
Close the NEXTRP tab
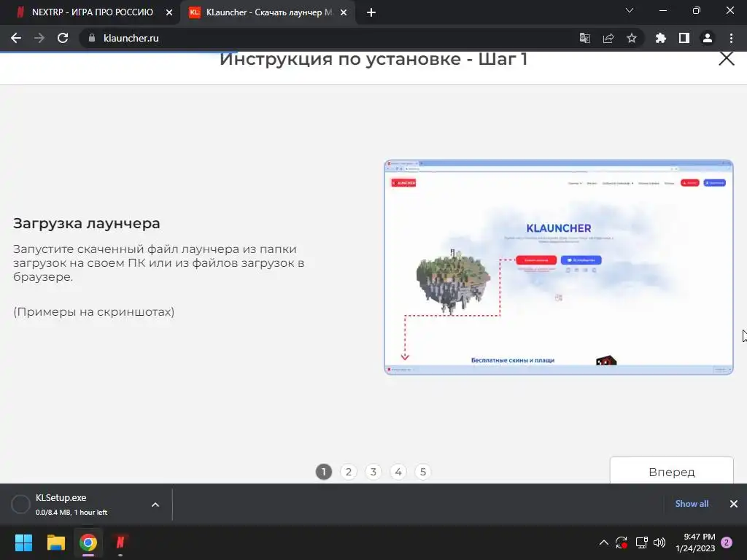(x=169, y=12)
